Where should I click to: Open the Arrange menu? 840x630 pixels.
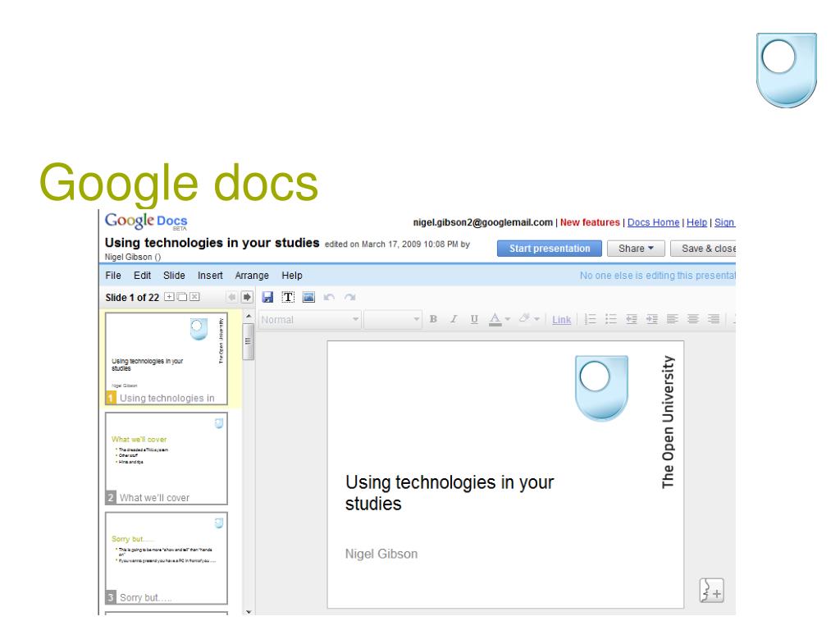click(x=252, y=276)
